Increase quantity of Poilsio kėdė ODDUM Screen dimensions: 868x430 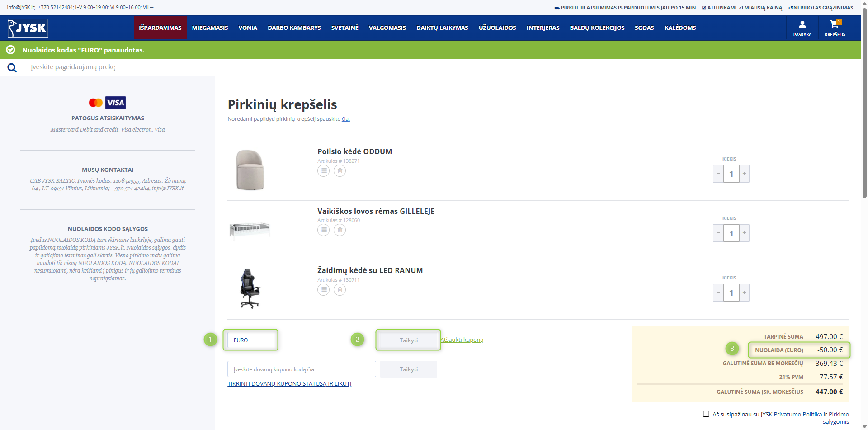click(744, 174)
